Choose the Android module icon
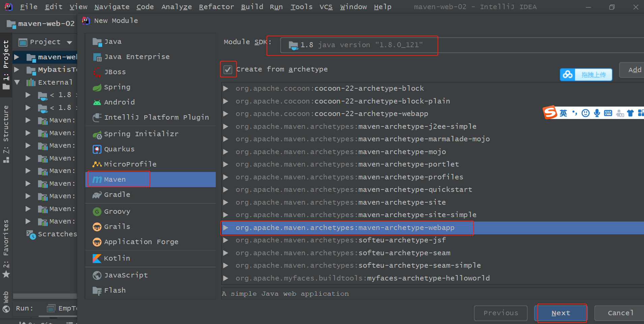The image size is (644, 324). 97,102
